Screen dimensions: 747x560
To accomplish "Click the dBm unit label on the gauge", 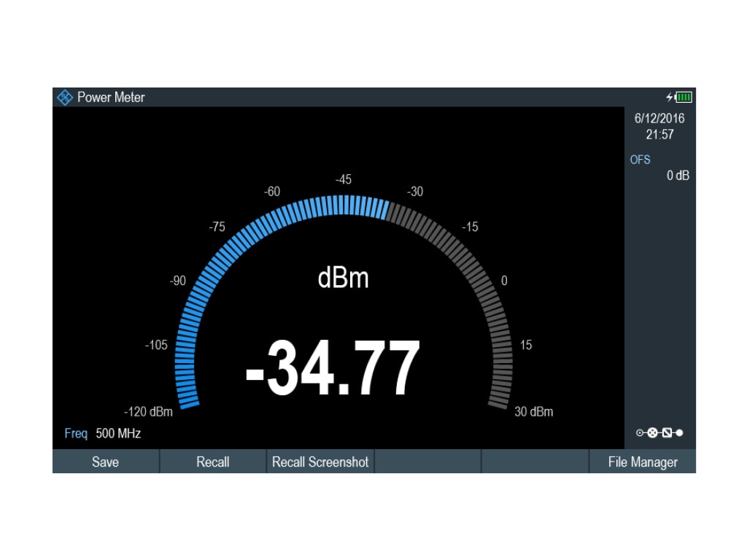I will [344, 277].
